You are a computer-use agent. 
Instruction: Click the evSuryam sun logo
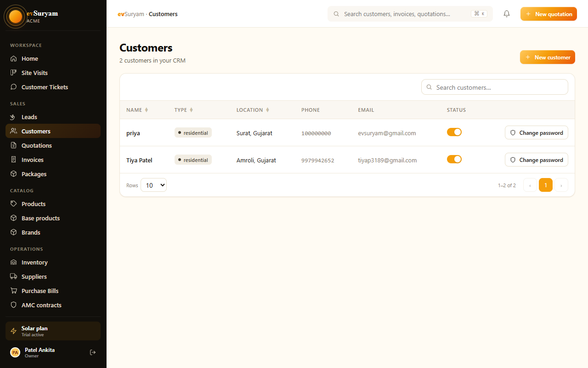(16, 17)
